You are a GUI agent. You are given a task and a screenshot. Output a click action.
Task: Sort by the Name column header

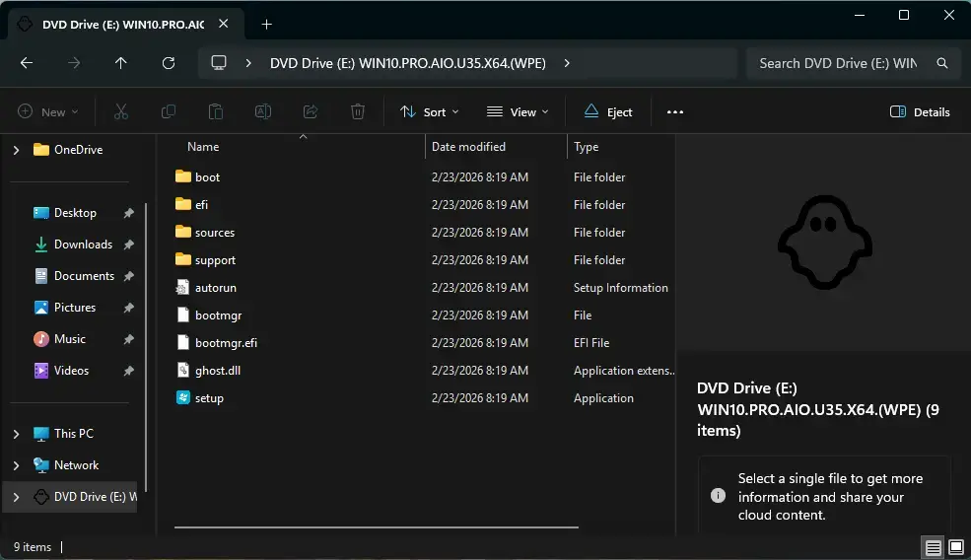(x=203, y=147)
